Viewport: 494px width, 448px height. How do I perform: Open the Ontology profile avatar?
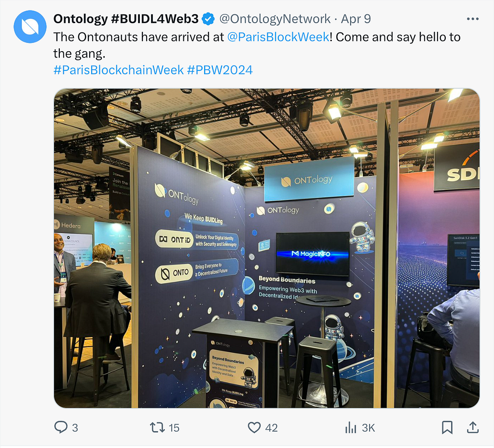click(x=30, y=27)
